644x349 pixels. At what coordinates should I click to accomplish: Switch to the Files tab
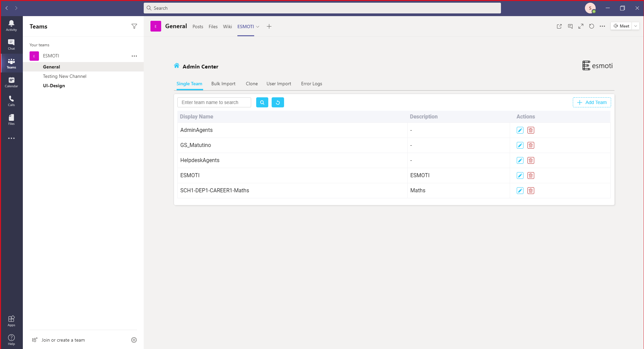pos(213,27)
